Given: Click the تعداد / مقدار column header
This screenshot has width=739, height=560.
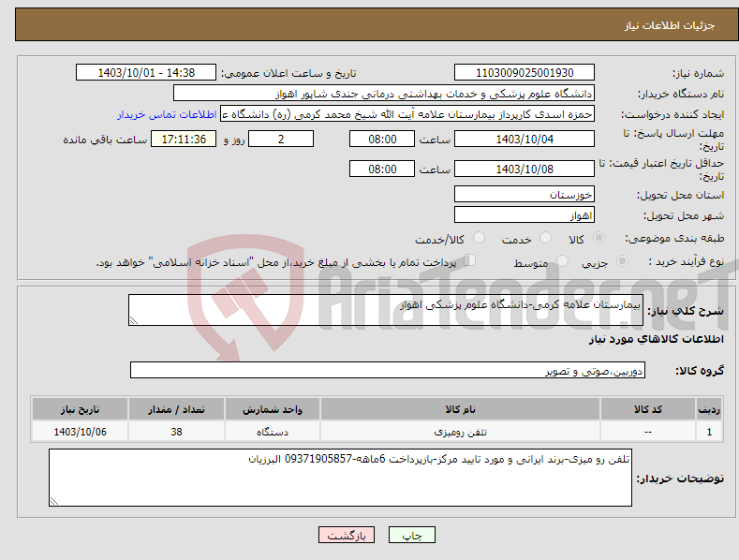Looking at the screenshot, I should click(x=176, y=409).
